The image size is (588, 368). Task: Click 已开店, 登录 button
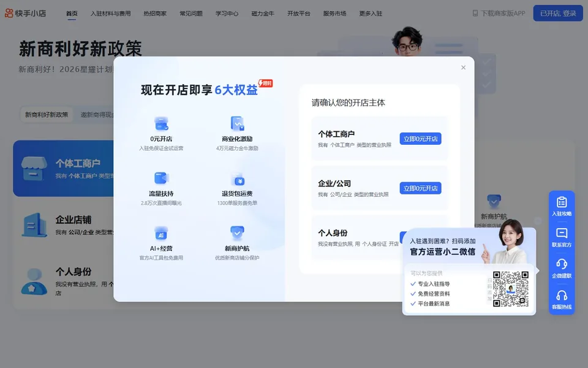tap(558, 13)
